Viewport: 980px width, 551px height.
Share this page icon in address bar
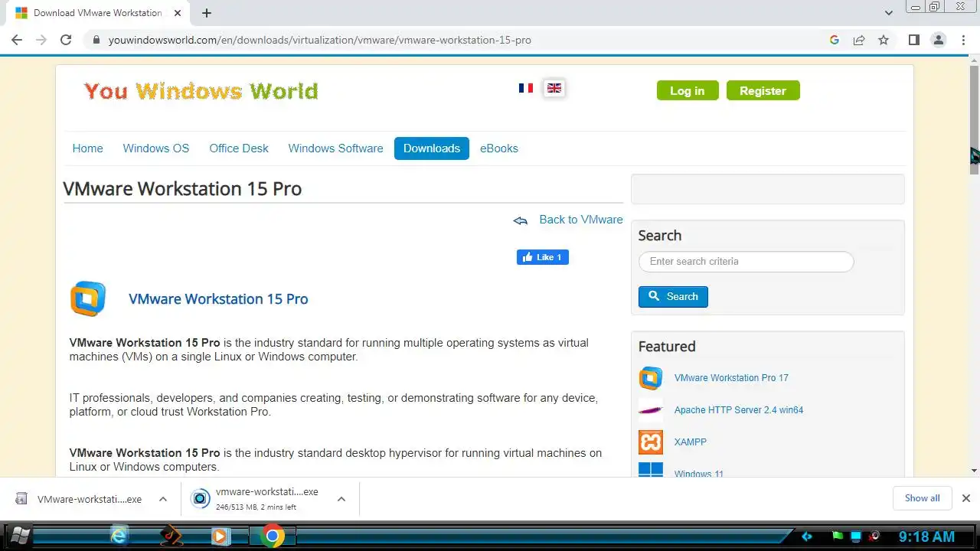click(859, 40)
